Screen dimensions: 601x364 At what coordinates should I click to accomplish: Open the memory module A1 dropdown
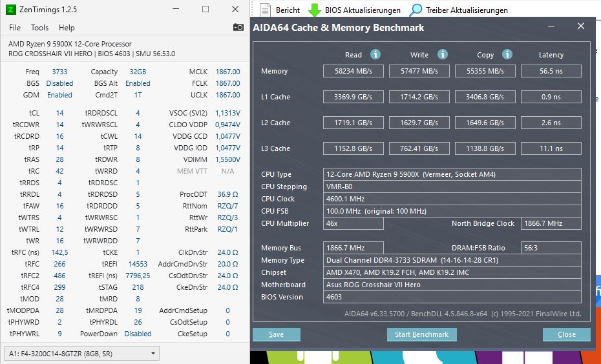81,354
